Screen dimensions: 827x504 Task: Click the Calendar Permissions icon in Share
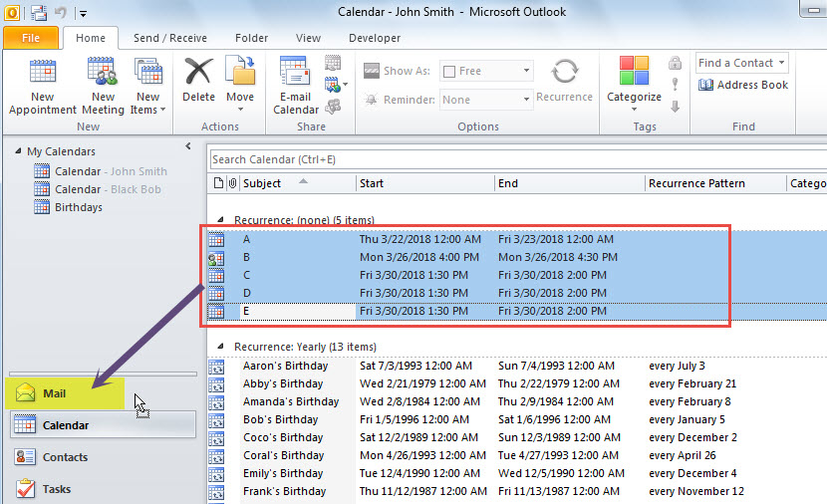[x=332, y=107]
